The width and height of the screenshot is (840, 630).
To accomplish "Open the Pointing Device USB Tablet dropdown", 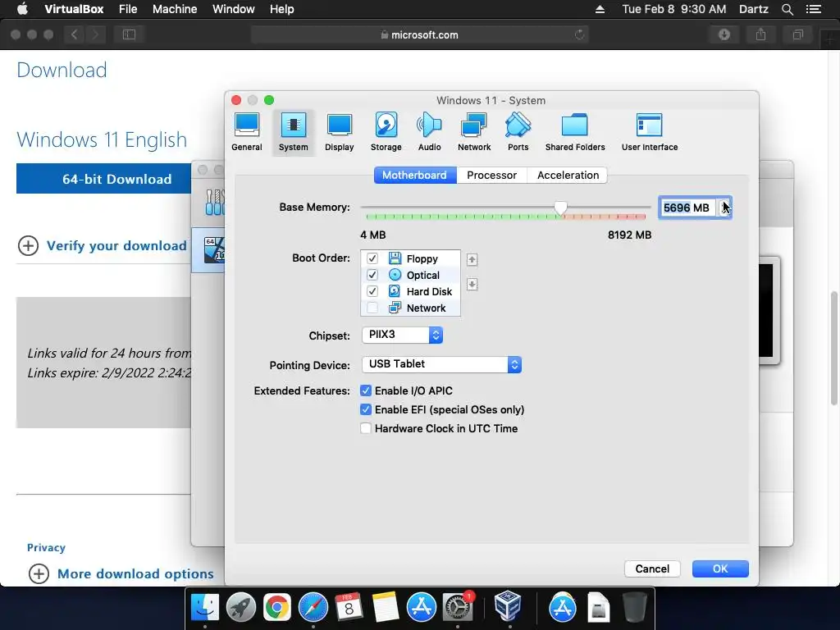I will (442, 364).
